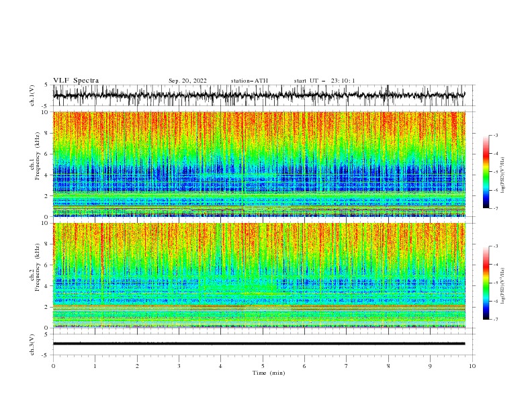Click the ch.3 flat black waveform trace
532x411 pixels.
pos(259,344)
